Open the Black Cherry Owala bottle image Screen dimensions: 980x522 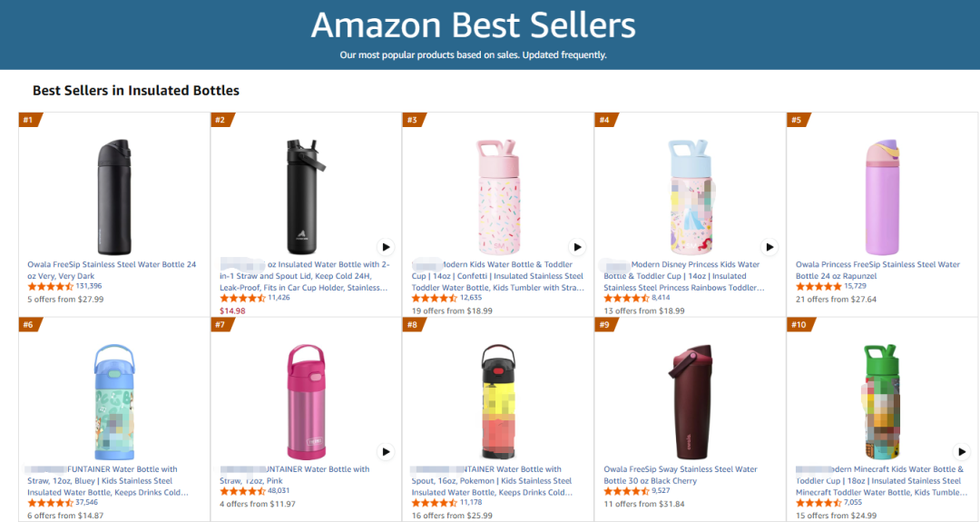(690, 402)
